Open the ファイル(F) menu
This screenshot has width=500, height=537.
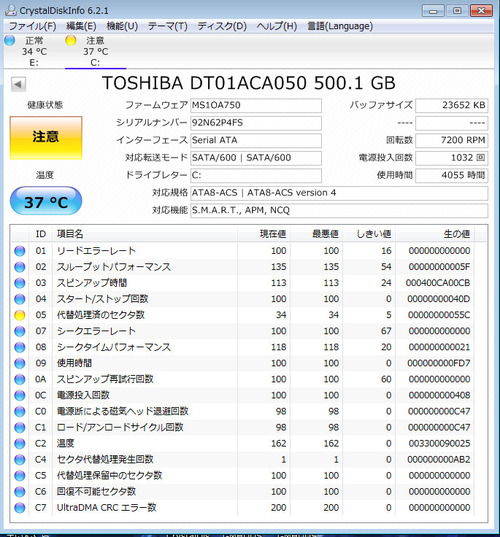[x=33, y=26]
